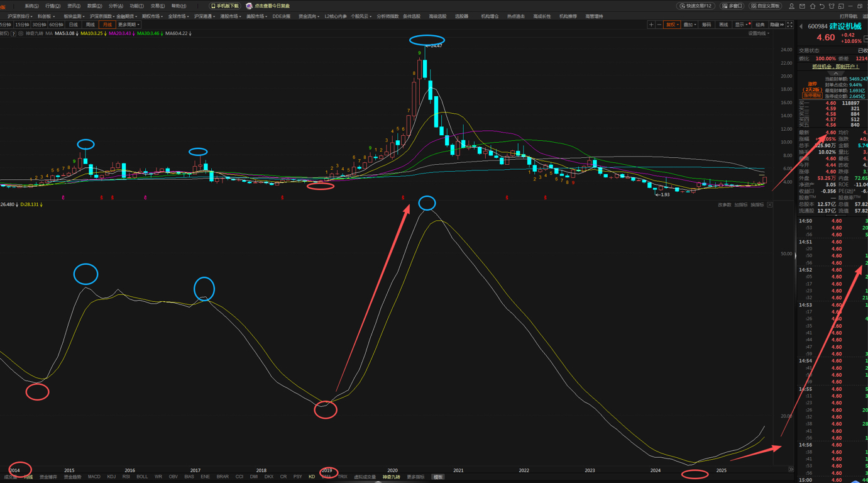This screenshot has width=868, height=483.
Task: Switch to weekly 周线 chart
Action: point(90,25)
